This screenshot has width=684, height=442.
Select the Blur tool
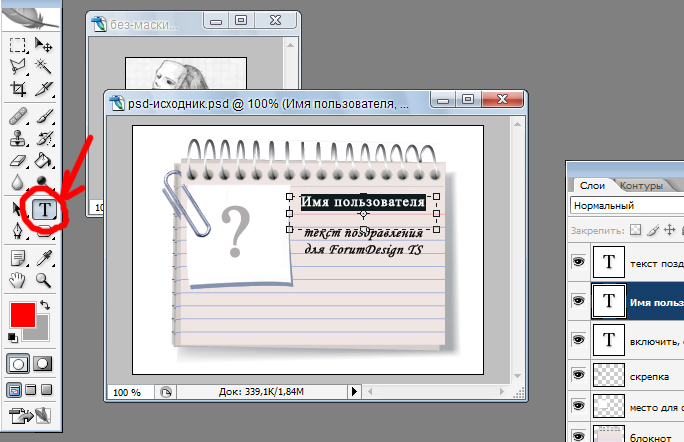click(x=17, y=182)
